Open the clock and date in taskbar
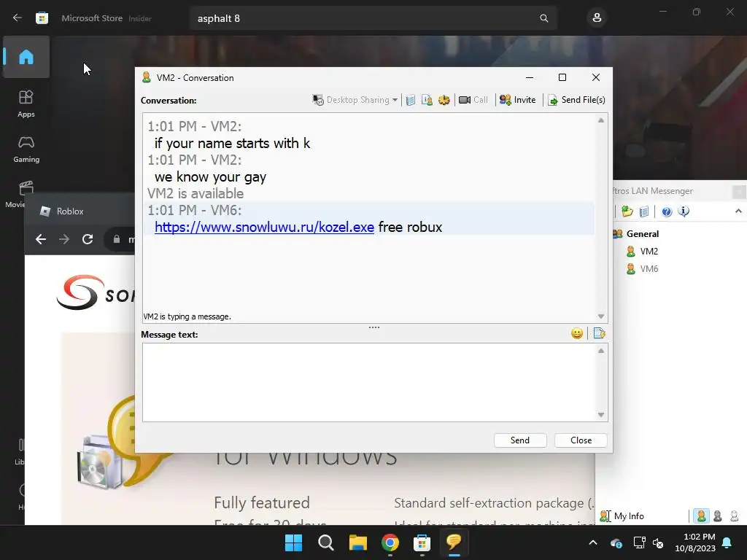Image resolution: width=747 pixels, height=560 pixels. click(695, 542)
